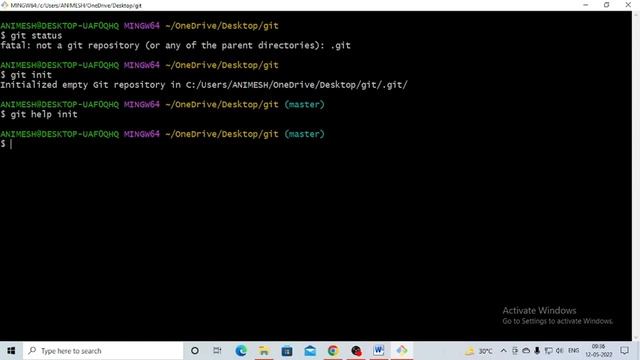This screenshot has height=360, width=640.
Task: Click the Git Bash title bar icon
Action: [4, 5]
